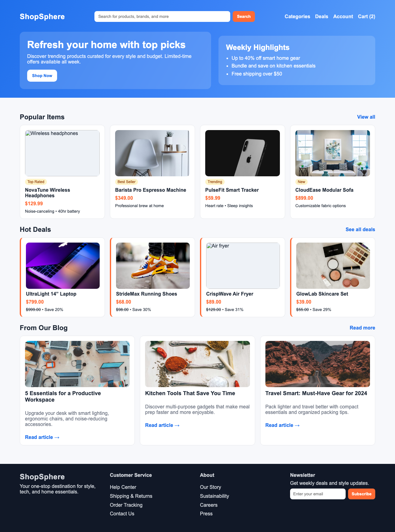395x532 pixels.
Task: Click the $39.00 skincare set price
Action: [304, 302]
